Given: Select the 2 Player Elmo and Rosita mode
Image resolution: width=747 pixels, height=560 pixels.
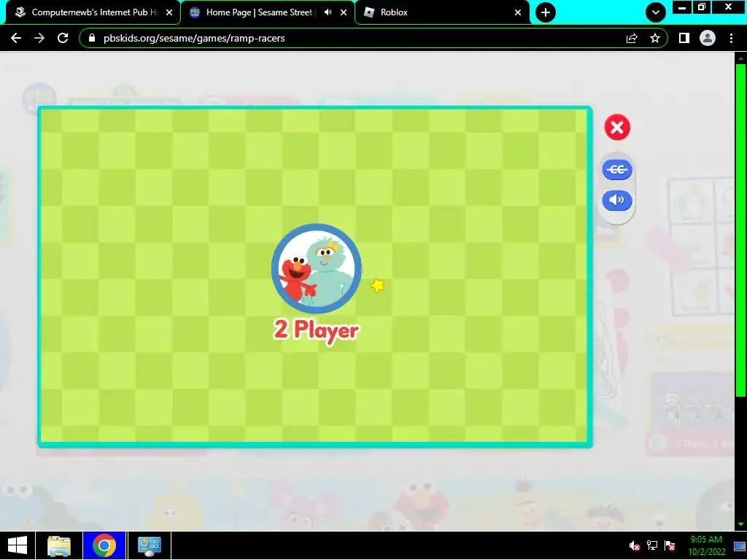Looking at the screenshot, I should [x=317, y=268].
